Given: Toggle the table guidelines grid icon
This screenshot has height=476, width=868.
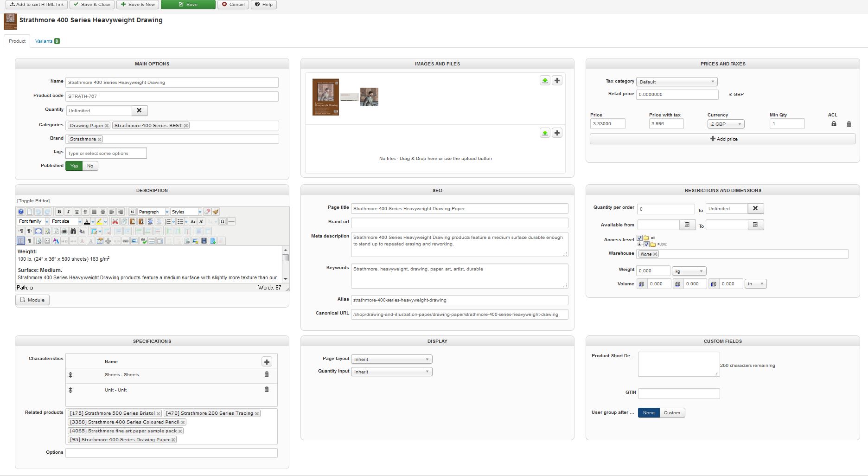Looking at the screenshot, I should click(21, 241).
